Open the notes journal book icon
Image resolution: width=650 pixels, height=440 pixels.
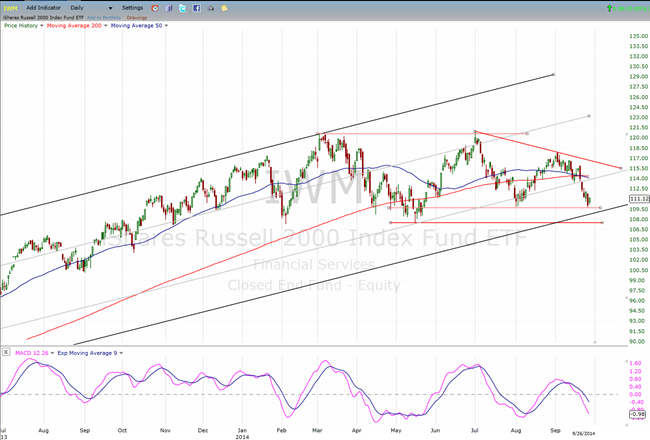[169, 8]
